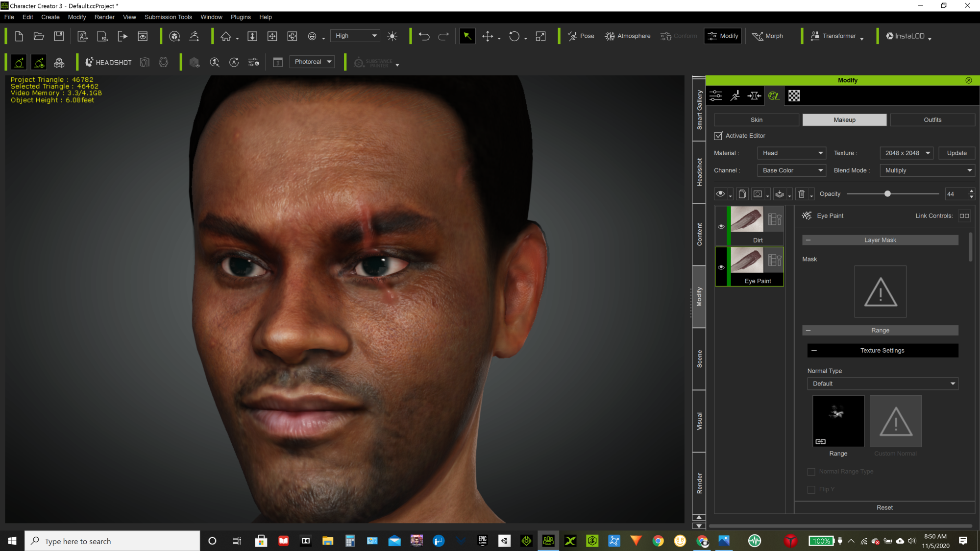Viewport: 980px width, 551px height.
Task: Click the stacked cubes icon in the second toolbar
Action: click(59, 62)
